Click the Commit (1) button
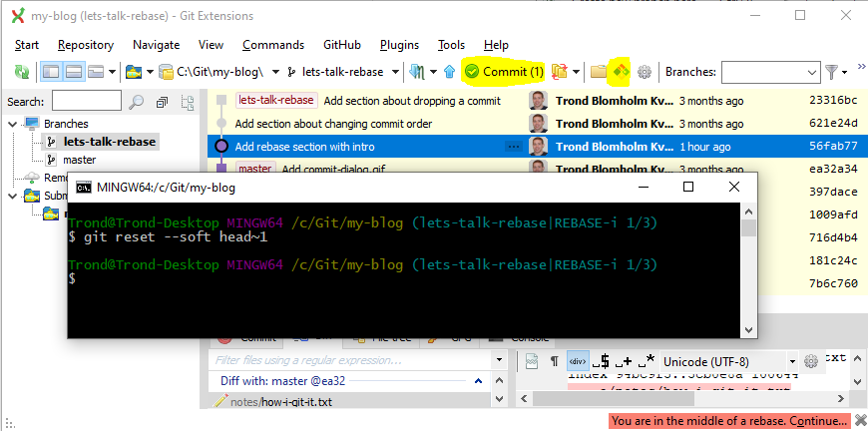Image resolution: width=868 pixels, height=431 pixels. [504, 72]
